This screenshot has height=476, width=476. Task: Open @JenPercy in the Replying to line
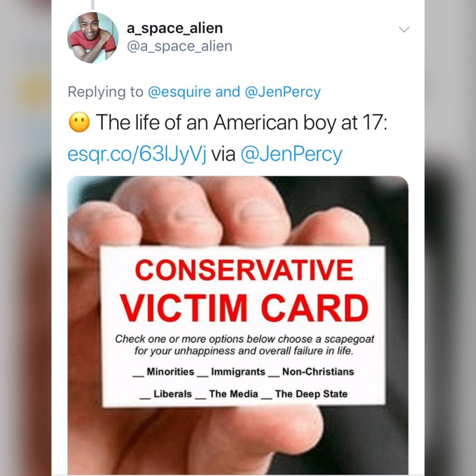click(282, 92)
